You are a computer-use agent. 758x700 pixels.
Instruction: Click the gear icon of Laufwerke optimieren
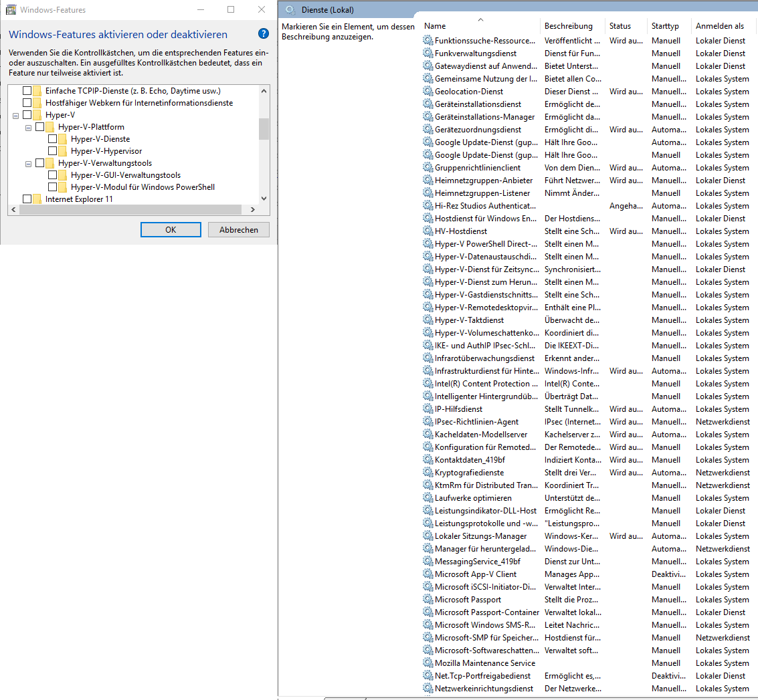428,497
